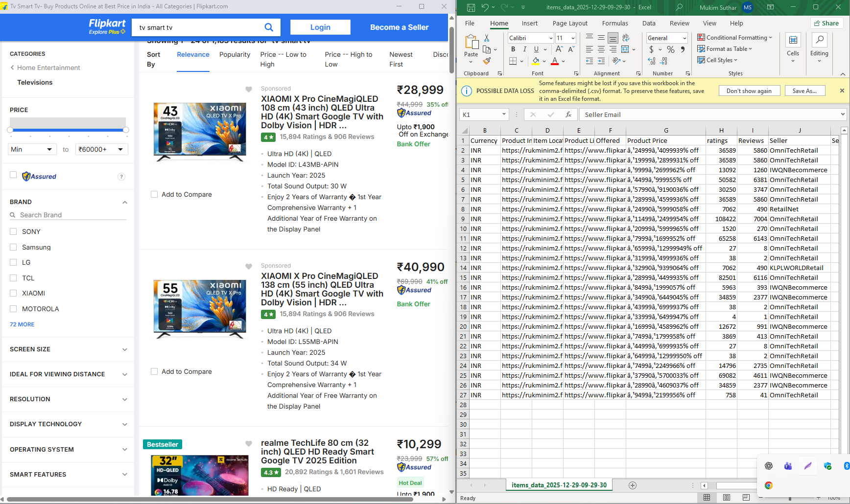Click the Login button on Flipkart
This screenshot has width=850, height=504.
(x=320, y=27)
